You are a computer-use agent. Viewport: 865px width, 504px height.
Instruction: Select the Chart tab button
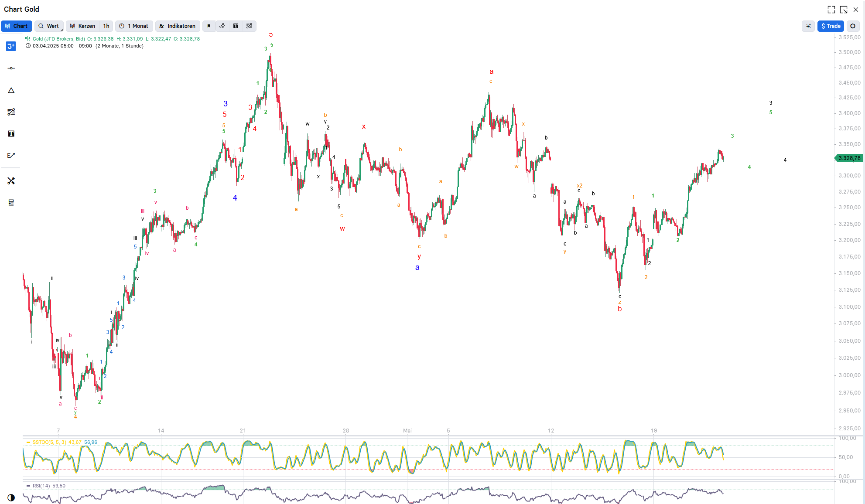(x=17, y=26)
